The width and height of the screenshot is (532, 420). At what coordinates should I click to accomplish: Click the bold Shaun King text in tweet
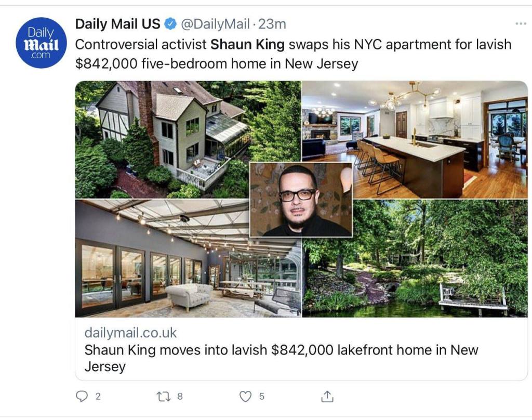(247, 44)
